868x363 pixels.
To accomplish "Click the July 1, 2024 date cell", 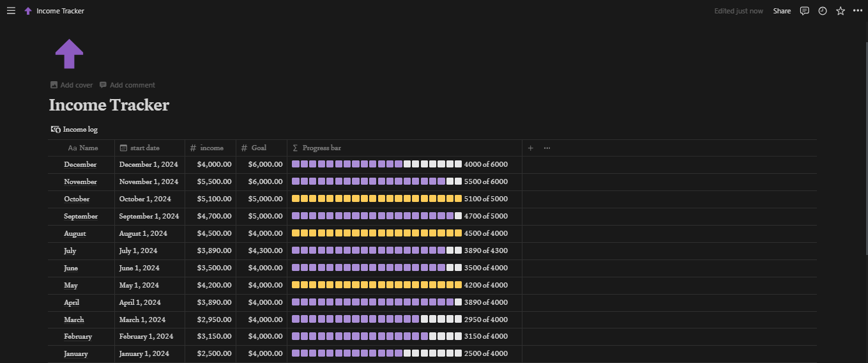I will pyautogui.click(x=150, y=251).
